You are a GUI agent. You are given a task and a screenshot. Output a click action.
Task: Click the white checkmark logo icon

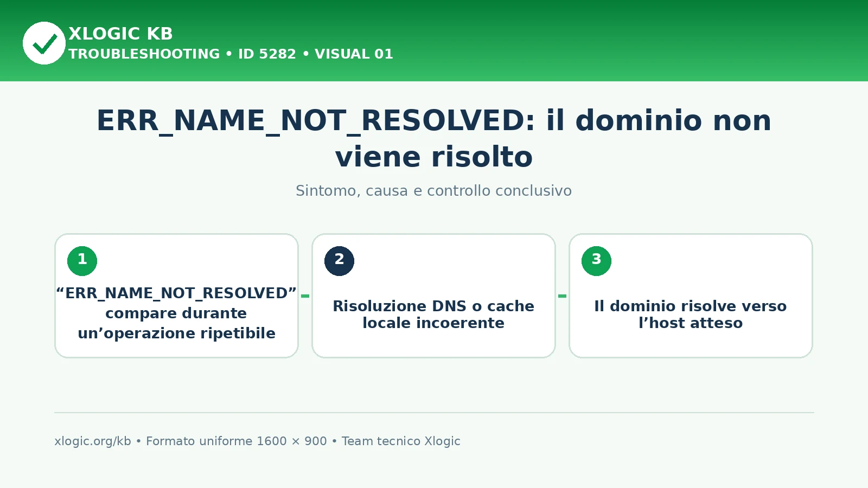(44, 43)
